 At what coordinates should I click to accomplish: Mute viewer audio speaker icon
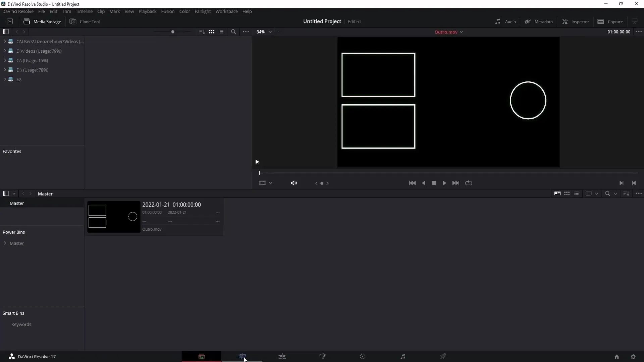[294, 183]
